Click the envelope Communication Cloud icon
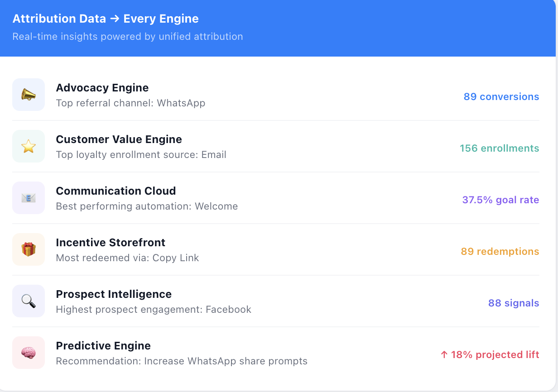The image size is (558, 392). point(29,198)
